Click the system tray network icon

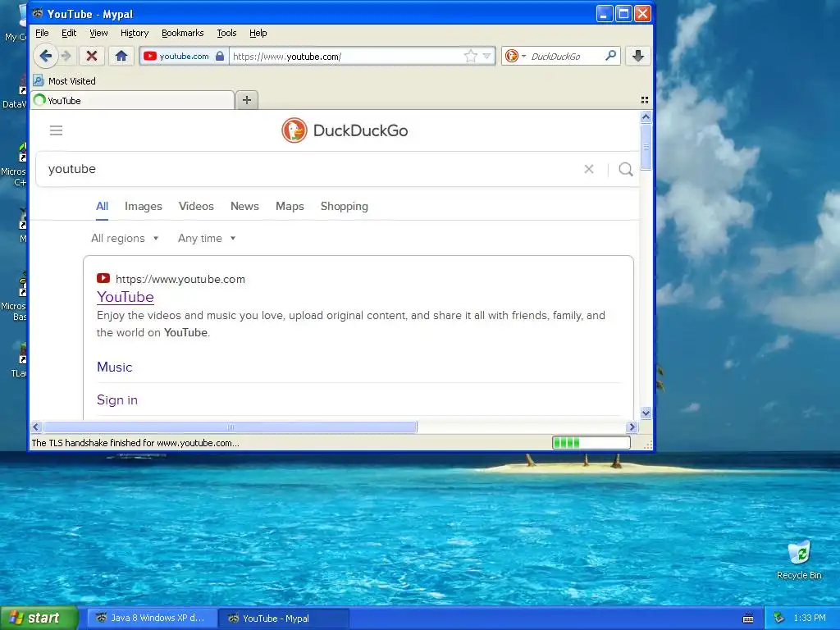[x=779, y=618]
